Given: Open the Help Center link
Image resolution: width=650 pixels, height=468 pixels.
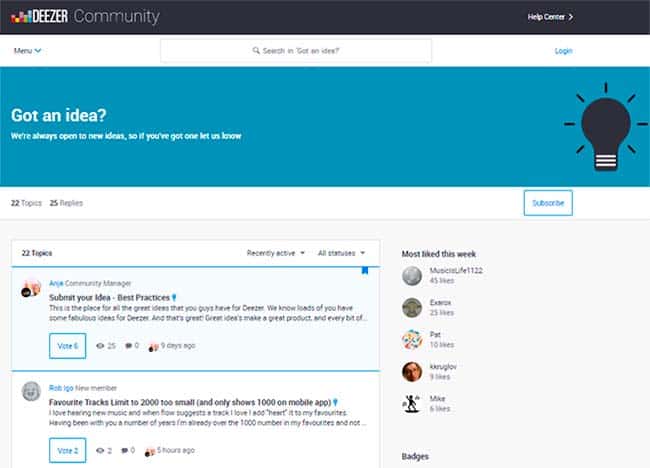Looking at the screenshot, I should [550, 17].
